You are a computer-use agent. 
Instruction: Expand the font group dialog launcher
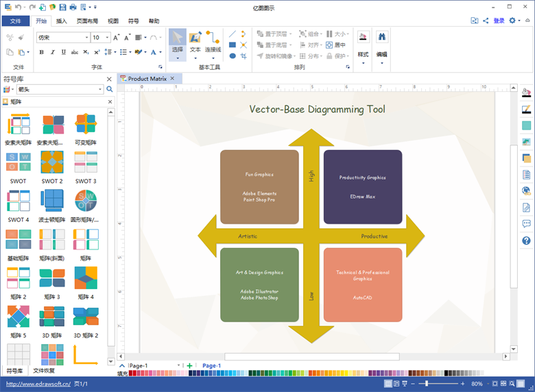point(160,66)
